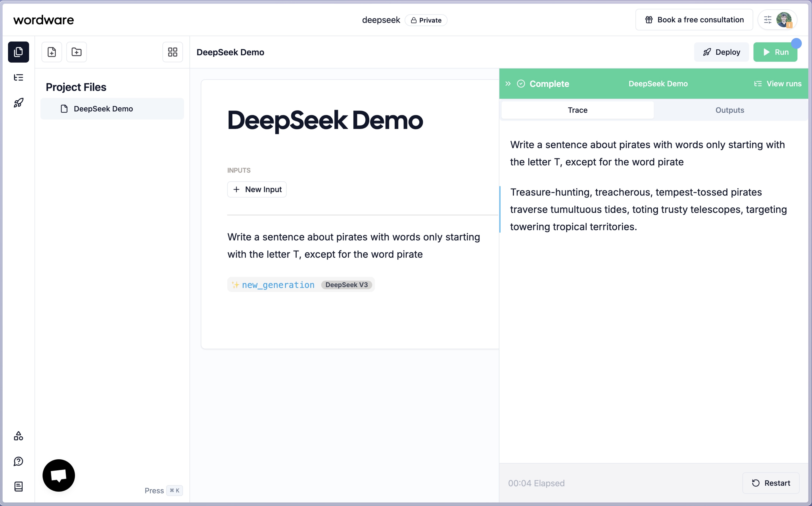
Task: Select the Trace tab
Action: tap(577, 110)
